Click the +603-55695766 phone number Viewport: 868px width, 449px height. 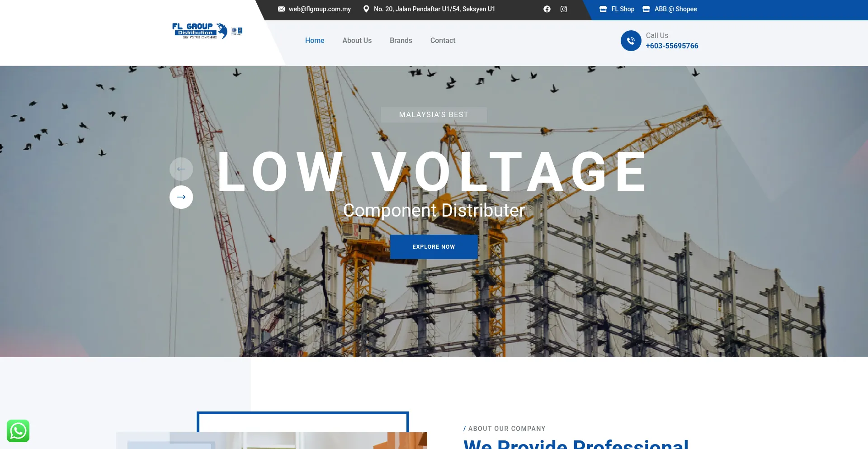(x=672, y=46)
